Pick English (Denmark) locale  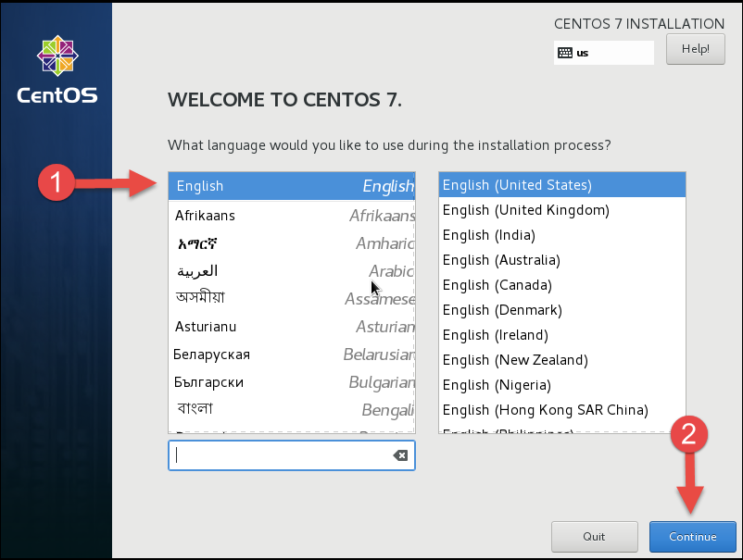pyautogui.click(x=562, y=310)
